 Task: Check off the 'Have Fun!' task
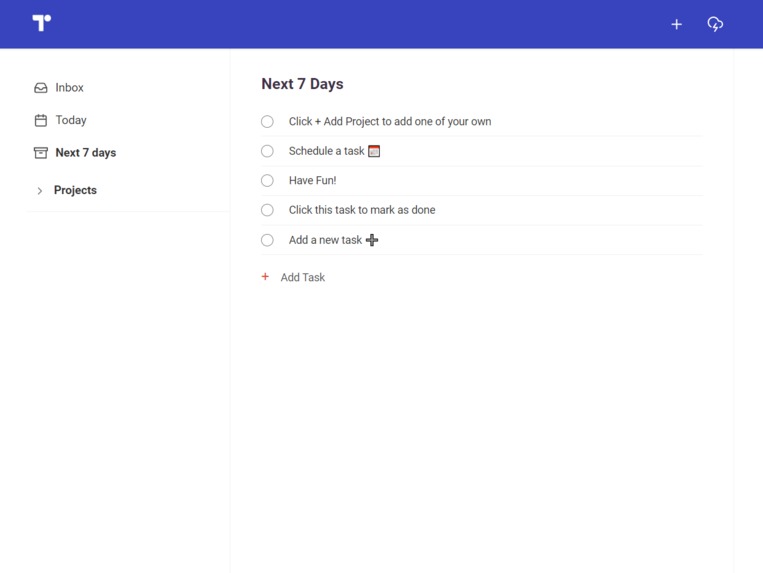pyautogui.click(x=267, y=180)
